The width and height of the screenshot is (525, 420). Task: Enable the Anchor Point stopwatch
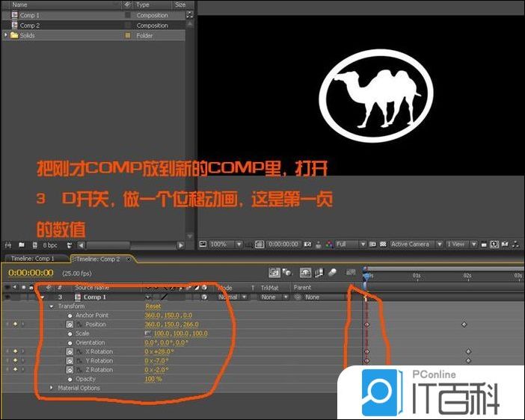coord(70,315)
